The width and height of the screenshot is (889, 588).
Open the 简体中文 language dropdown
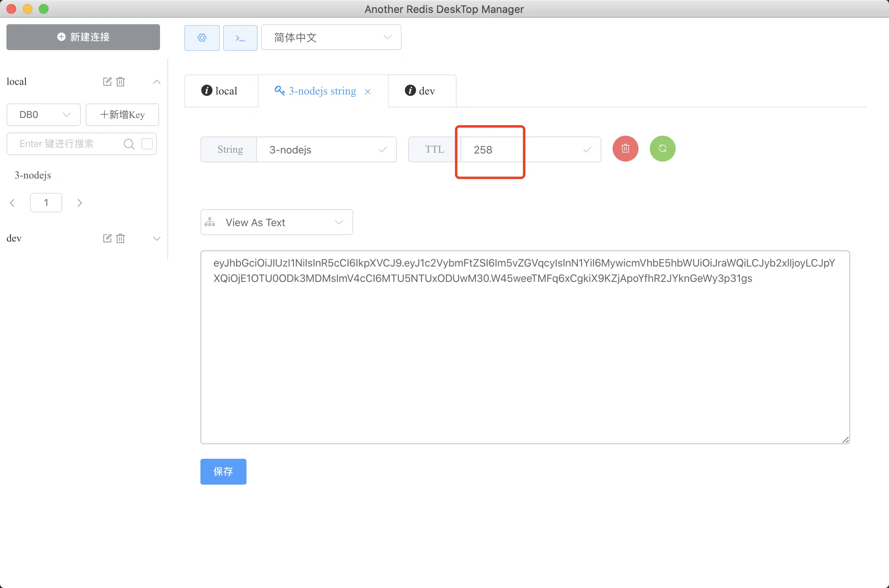coord(331,38)
